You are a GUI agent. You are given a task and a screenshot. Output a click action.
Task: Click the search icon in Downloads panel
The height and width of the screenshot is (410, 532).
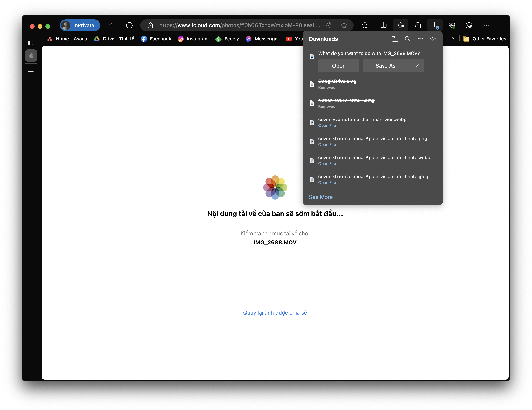tap(407, 39)
